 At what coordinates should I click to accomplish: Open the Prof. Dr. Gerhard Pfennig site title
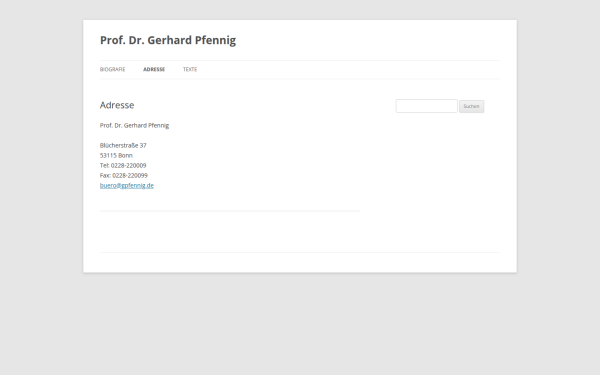coord(168,40)
